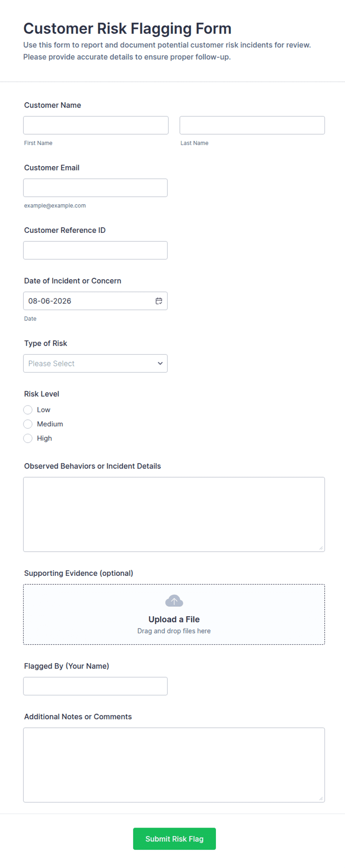
Task: Expand Type of Risk chevron arrow
Action: (160, 363)
